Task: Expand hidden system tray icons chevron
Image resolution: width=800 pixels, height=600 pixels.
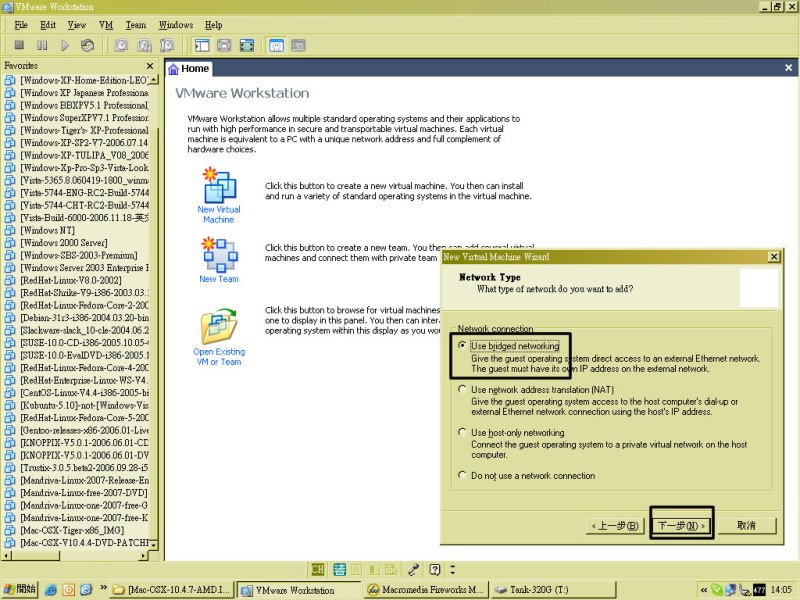Action: (x=704, y=590)
